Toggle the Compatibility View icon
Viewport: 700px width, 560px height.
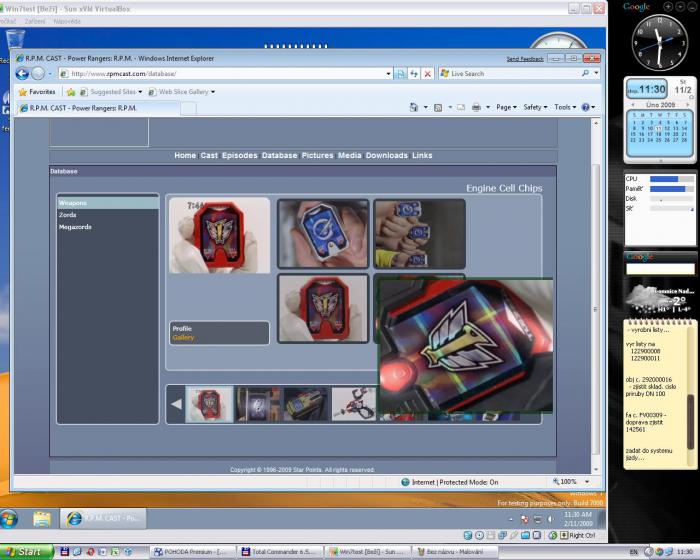click(x=400, y=74)
